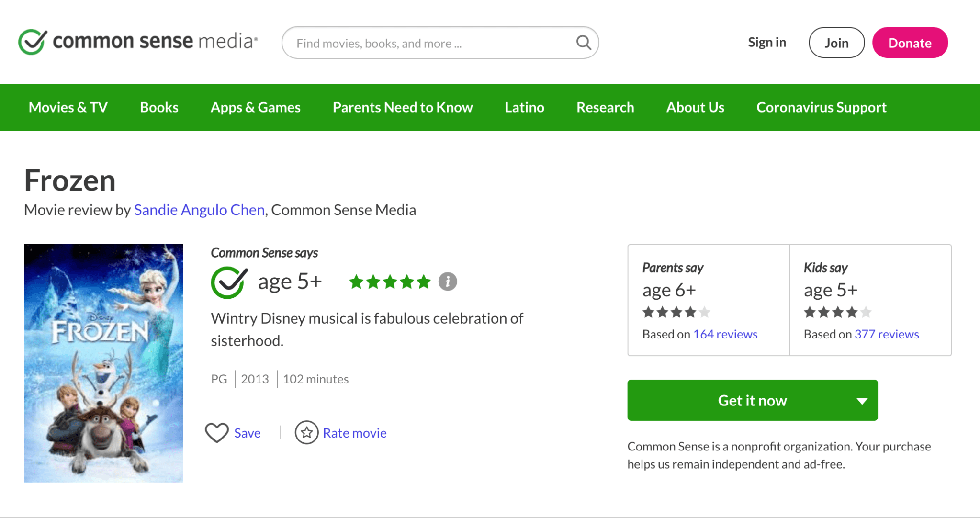Click the heart icon to save the movie
The image size is (980, 518).
[217, 432]
